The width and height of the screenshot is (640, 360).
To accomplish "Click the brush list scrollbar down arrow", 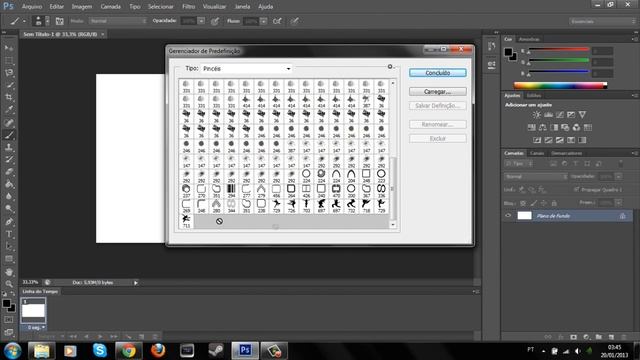I will tap(393, 224).
